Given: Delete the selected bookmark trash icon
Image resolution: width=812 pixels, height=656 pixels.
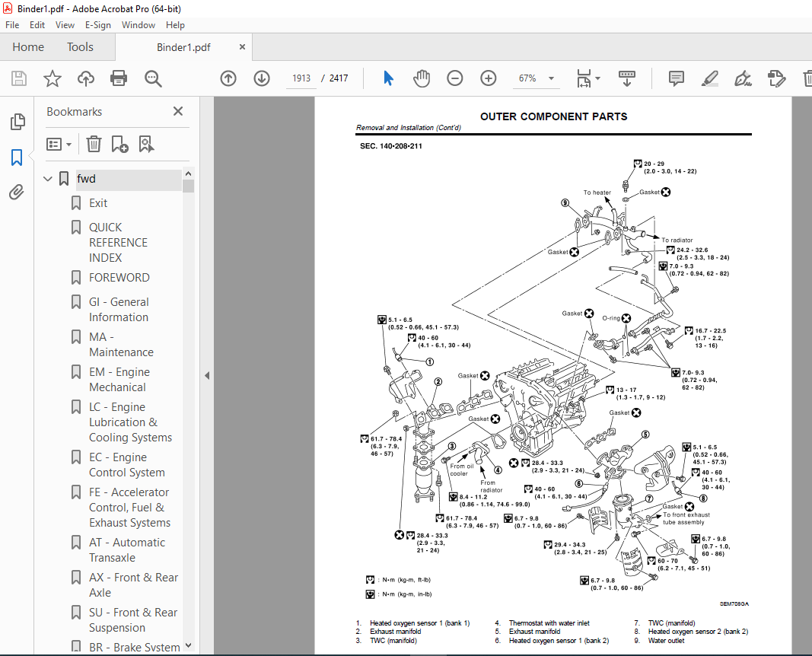Looking at the screenshot, I should coord(94,144).
